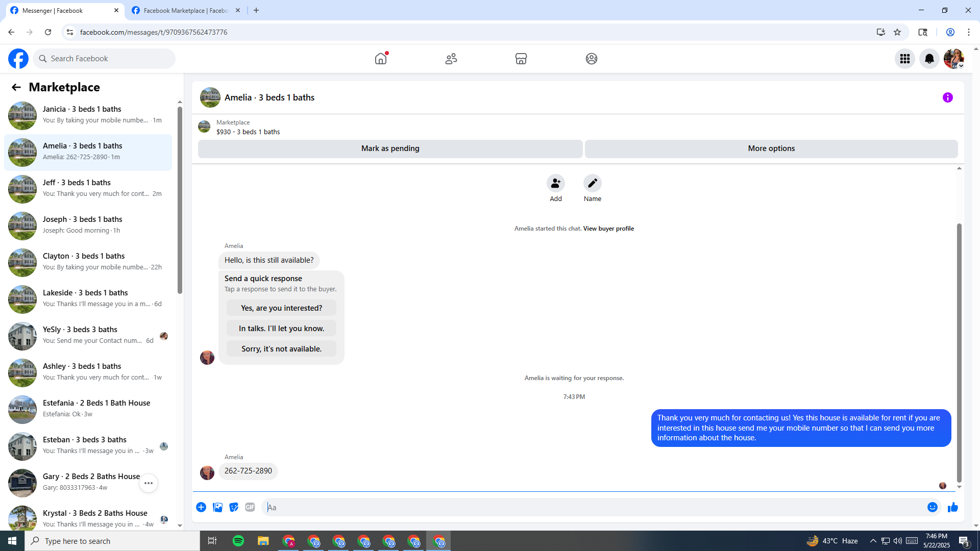Reload the page

[48, 32]
